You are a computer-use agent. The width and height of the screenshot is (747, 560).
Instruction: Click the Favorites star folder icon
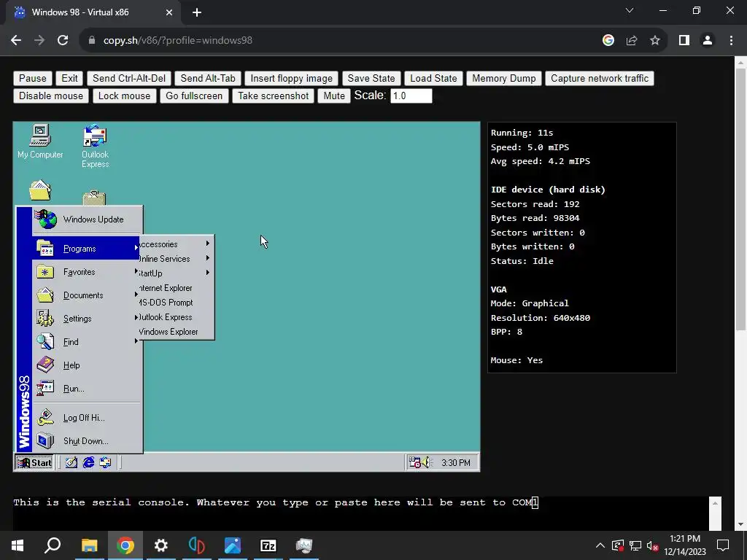[x=45, y=272]
